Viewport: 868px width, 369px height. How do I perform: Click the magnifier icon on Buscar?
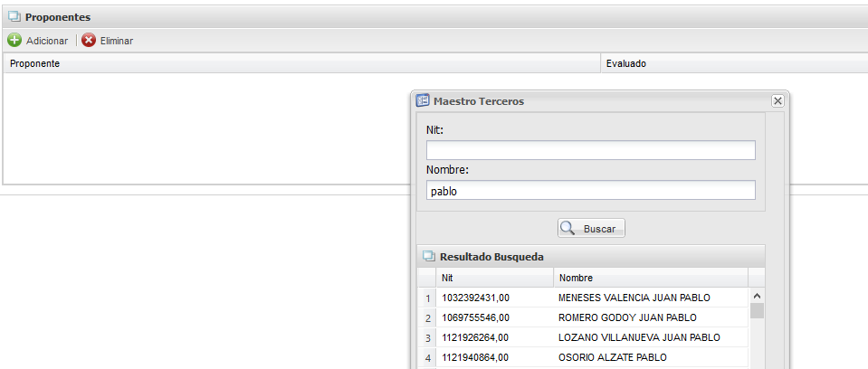[x=568, y=229]
